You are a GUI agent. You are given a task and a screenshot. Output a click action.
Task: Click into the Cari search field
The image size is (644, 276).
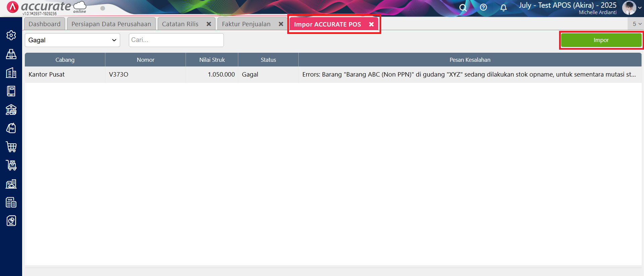point(176,40)
